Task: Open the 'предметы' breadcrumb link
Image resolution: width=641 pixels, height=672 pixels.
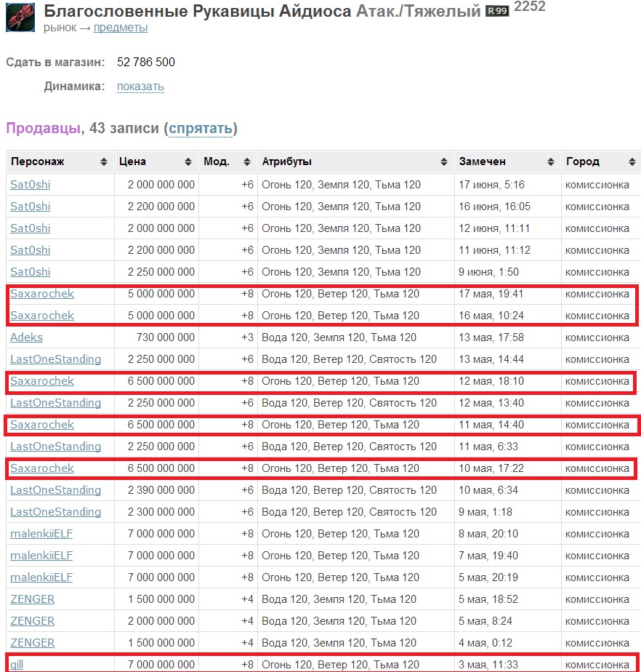Action: 121,28
